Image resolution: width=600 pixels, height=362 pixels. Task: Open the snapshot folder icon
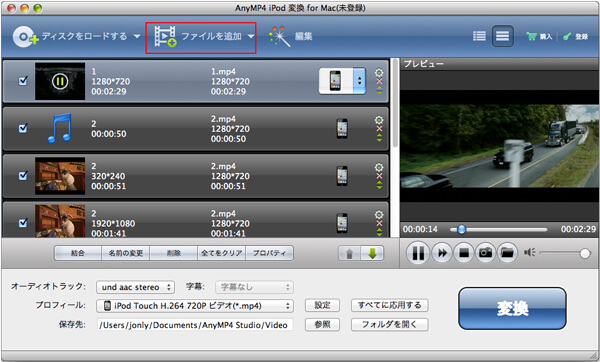(x=507, y=253)
